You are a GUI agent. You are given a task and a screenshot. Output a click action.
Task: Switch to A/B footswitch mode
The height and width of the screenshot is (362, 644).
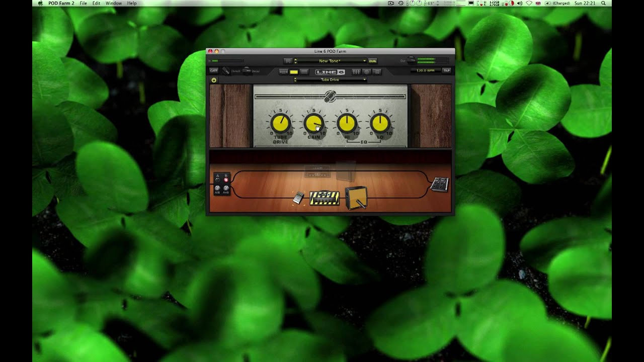coord(217,189)
